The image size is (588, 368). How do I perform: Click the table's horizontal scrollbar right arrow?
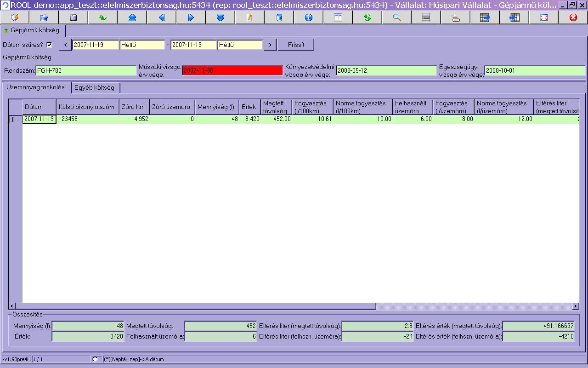pyautogui.click(x=576, y=306)
